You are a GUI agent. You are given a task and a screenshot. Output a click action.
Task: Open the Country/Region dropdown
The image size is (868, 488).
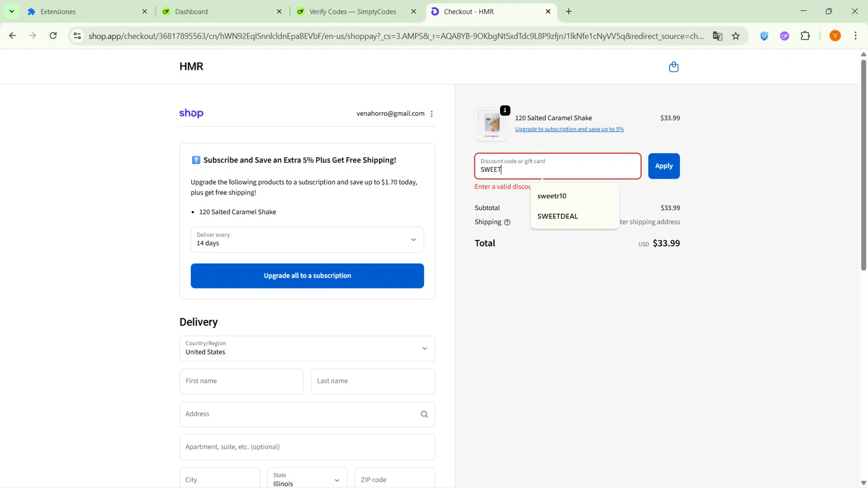point(307,349)
